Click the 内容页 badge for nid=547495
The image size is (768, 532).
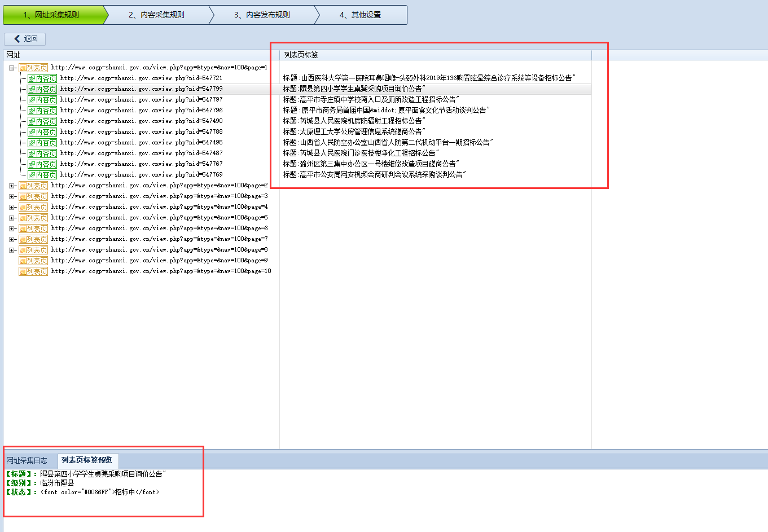pyautogui.click(x=42, y=143)
